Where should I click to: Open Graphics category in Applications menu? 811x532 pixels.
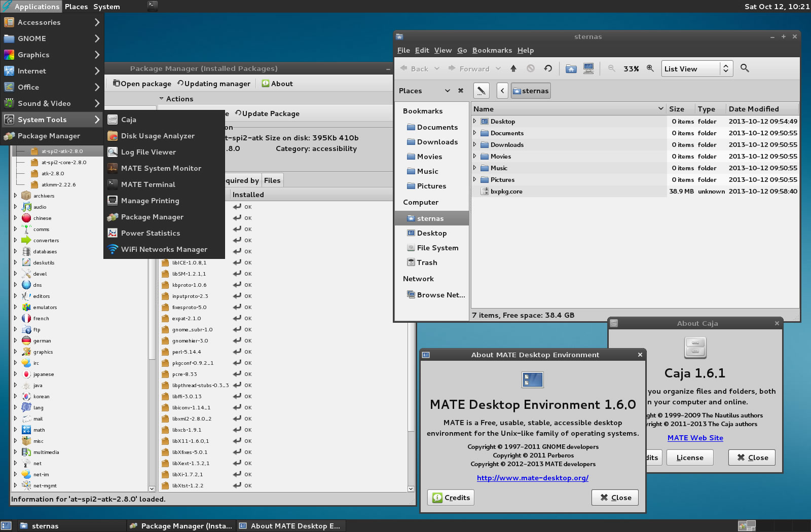(52, 55)
